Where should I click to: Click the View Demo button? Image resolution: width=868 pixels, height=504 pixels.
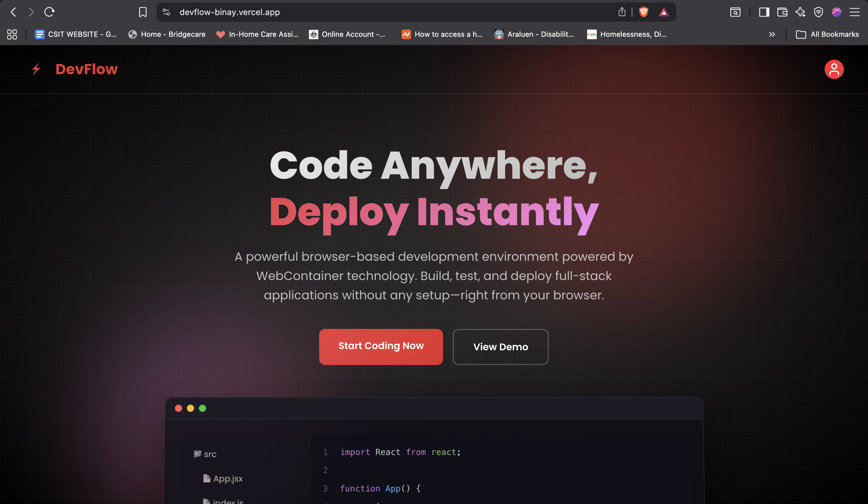(x=500, y=347)
